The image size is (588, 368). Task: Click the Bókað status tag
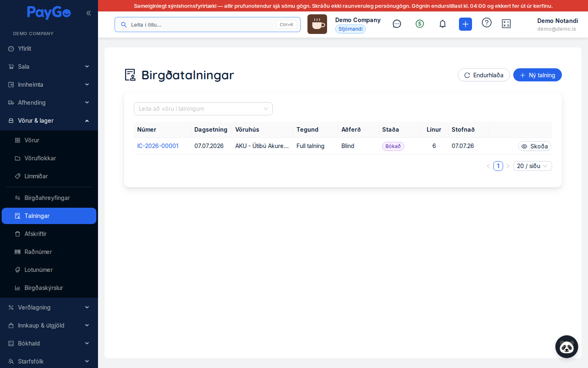[393, 146]
